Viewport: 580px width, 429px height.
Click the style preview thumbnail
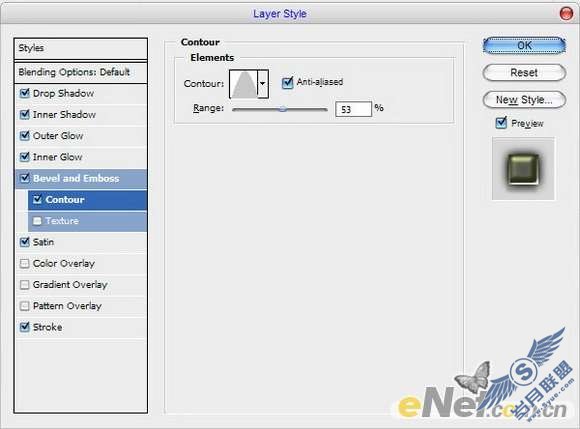[523, 169]
